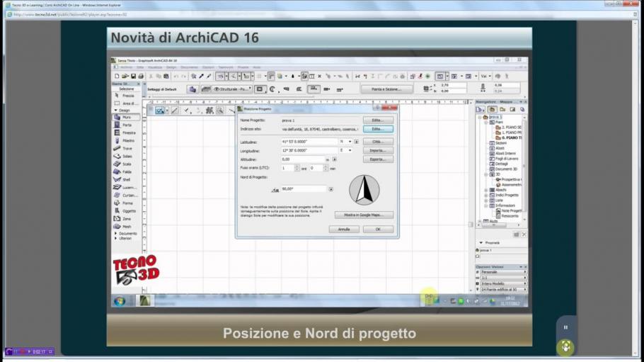Click the Altitudine input field

(303, 159)
